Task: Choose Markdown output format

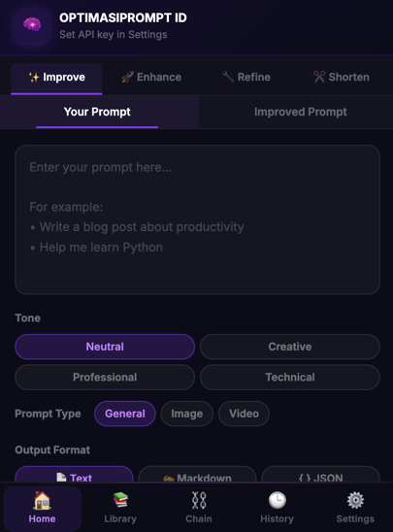Action: [x=197, y=475]
